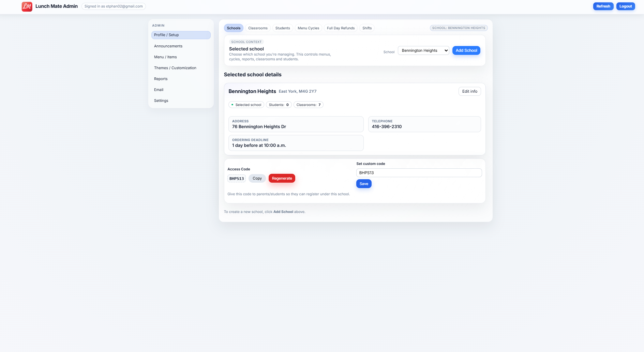644x352 pixels.
Task: Switch to the Classrooms tab
Action: (x=258, y=28)
